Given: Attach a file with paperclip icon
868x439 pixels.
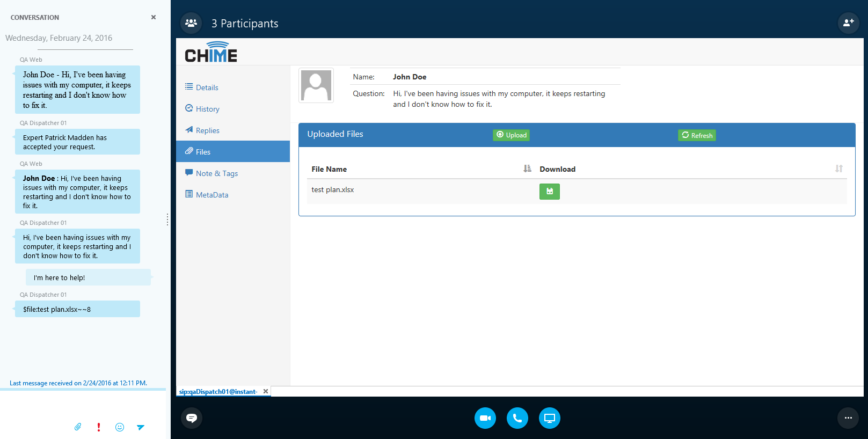Looking at the screenshot, I should (x=78, y=427).
